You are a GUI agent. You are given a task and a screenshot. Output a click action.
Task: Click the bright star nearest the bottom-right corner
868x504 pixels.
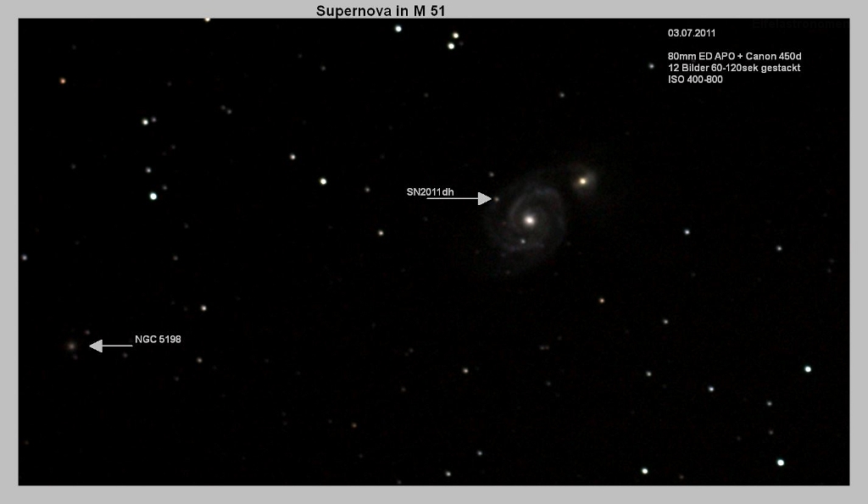[781, 462]
